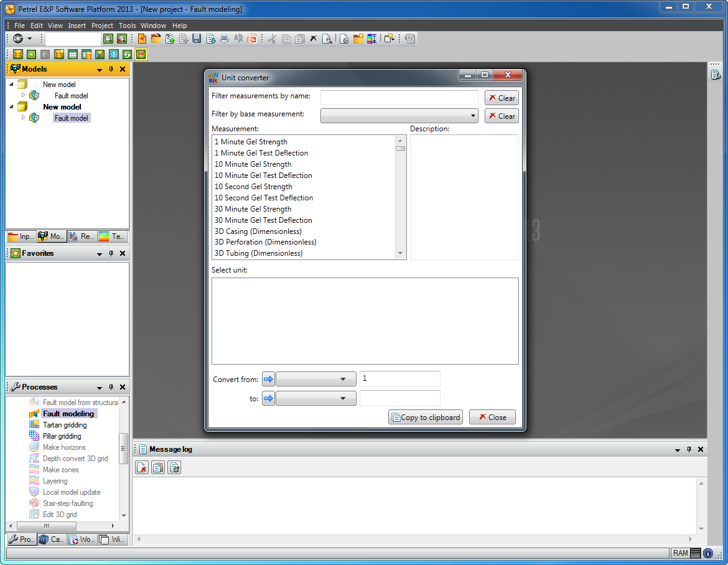Image resolution: width=728 pixels, height=565 pixels.
Task: Select the Pillar gridding process
Action: [62, 436]
